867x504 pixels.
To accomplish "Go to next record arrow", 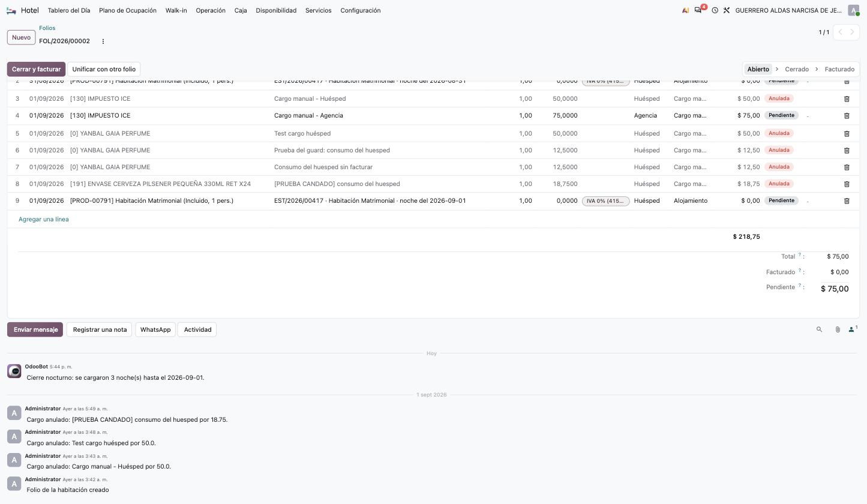I will click(852, 32).
